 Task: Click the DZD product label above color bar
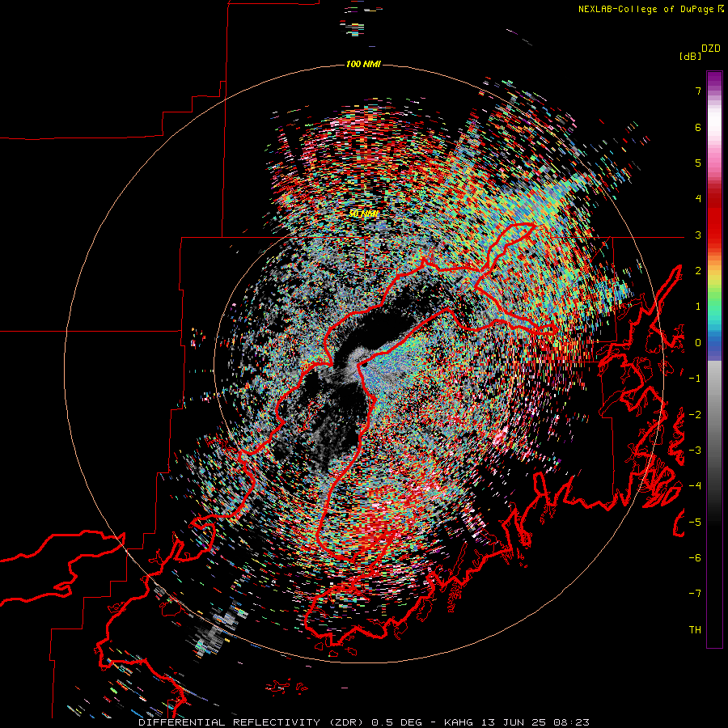tap(711, 49)
